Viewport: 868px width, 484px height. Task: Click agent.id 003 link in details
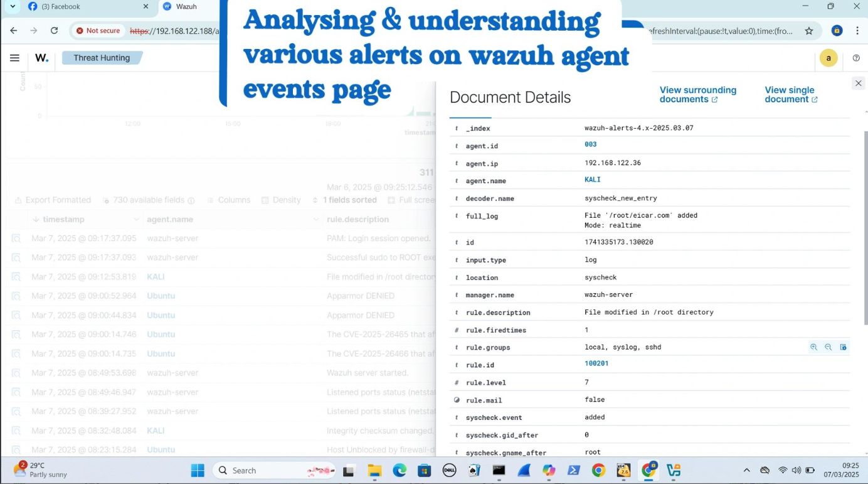(590, 144)
